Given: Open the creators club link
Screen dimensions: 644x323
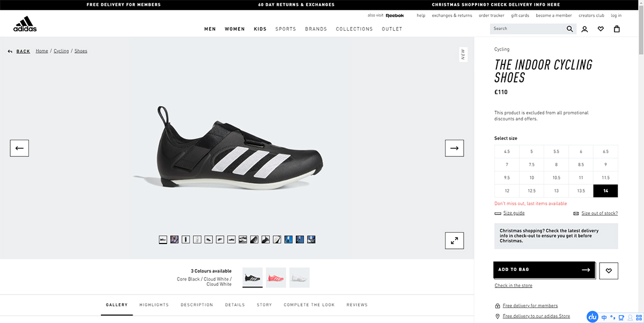Looking at the screenshot, I should click(x=591, y=16).
